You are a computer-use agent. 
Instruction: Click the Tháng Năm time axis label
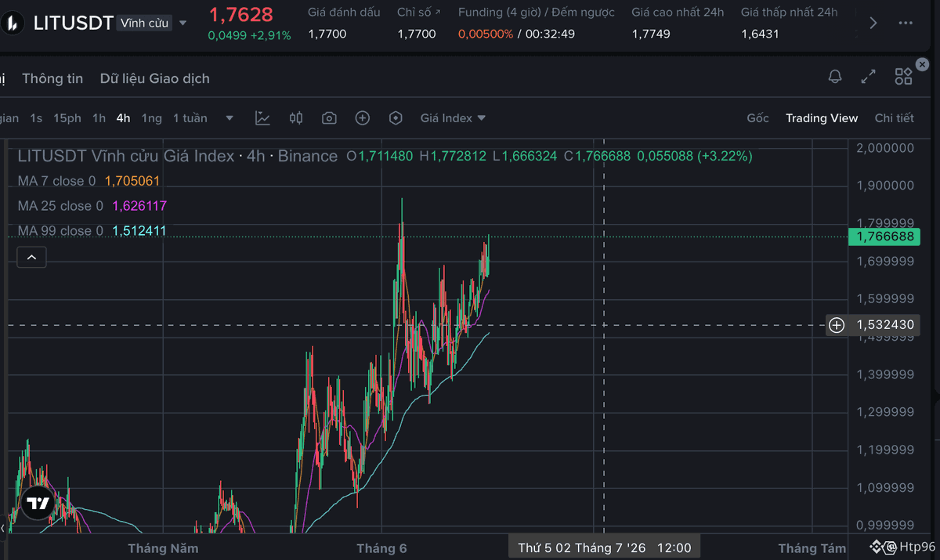point(163,548)
